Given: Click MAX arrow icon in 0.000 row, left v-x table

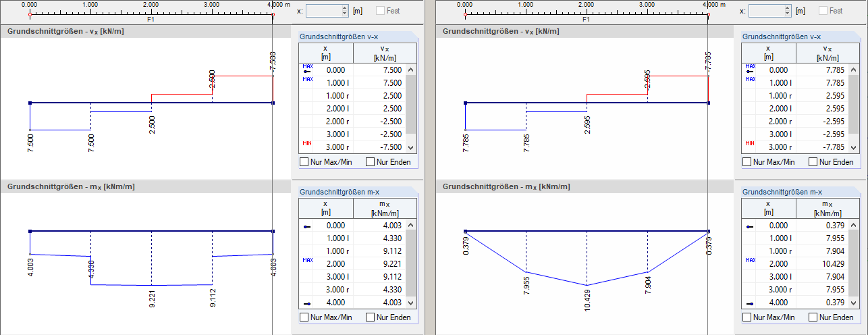Looking at the screenshot, I should pos(308,68).
